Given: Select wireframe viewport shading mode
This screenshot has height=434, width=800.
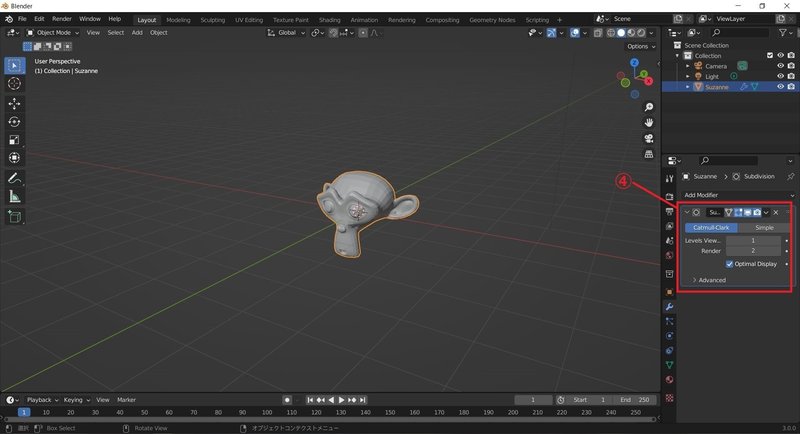Looking at the screenshot, I should 611,33.
